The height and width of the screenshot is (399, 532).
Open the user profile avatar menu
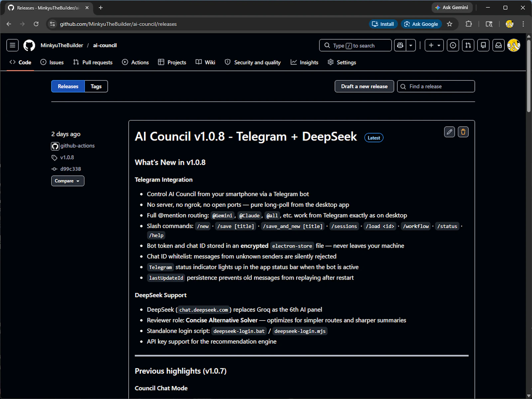tap(514, 45)
